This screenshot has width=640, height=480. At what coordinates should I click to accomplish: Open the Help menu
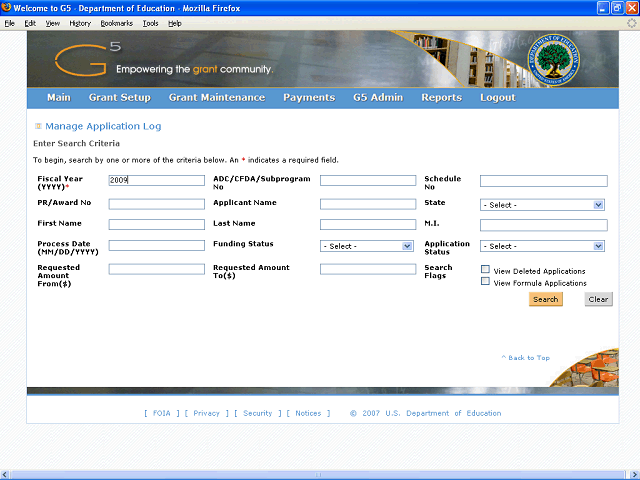pos(175,23)
